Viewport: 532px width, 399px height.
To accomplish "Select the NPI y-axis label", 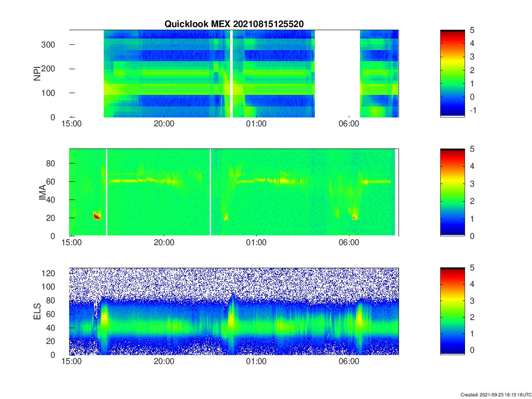I will 38,73.
